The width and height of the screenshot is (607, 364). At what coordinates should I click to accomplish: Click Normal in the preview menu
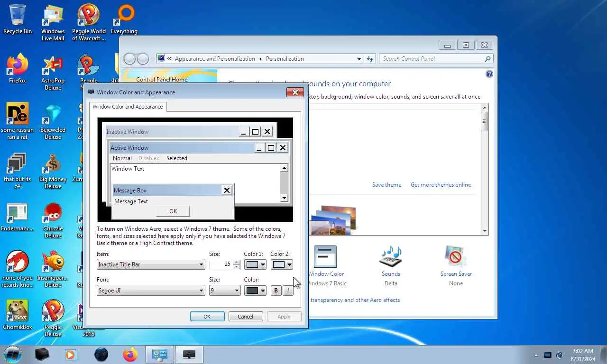click(x=122, y=158)
